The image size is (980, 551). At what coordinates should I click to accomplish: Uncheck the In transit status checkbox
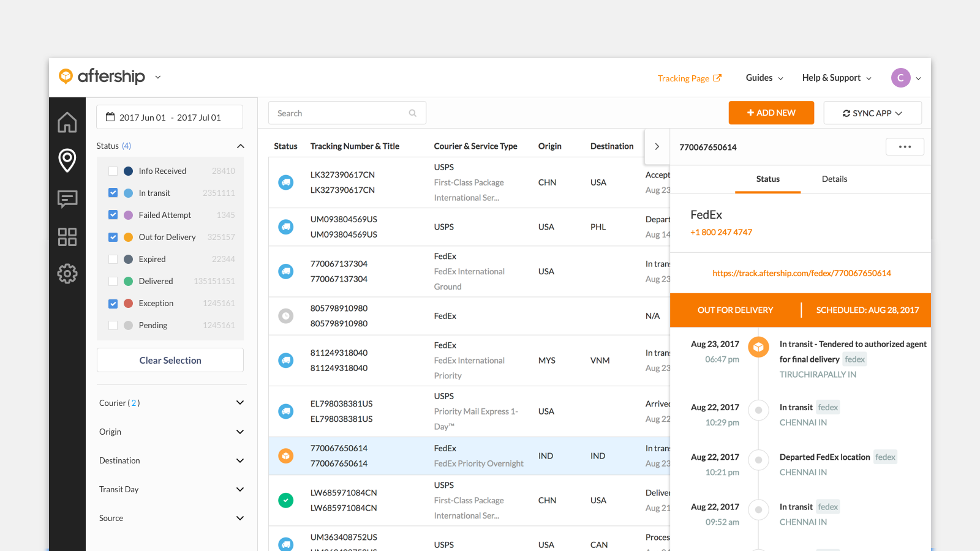point(113,193)
